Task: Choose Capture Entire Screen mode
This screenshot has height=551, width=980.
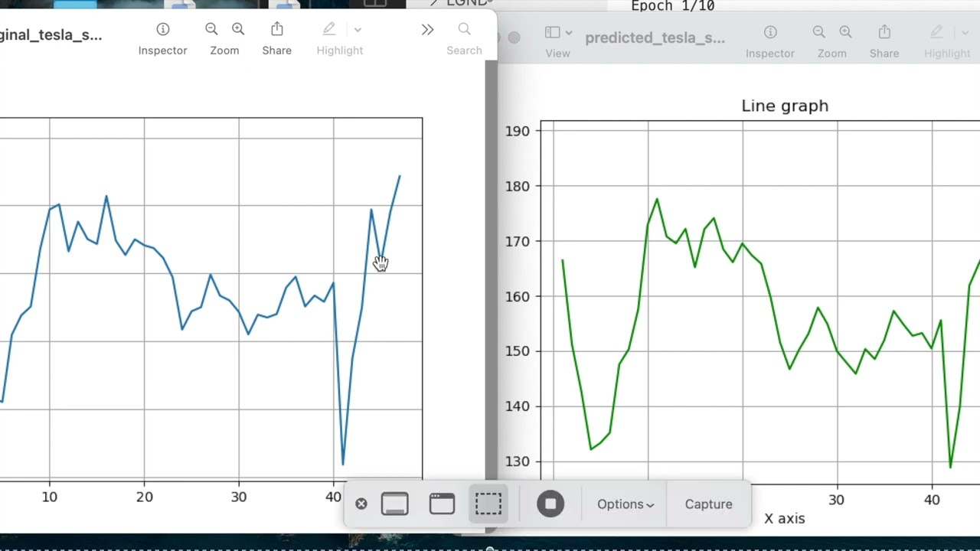Action: click(394, 504)
